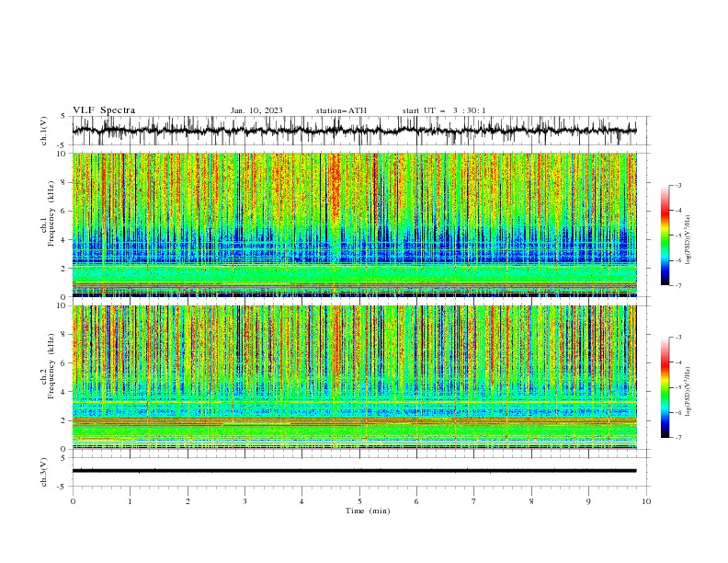Click the ch.2 spectrogram panel

355,377
